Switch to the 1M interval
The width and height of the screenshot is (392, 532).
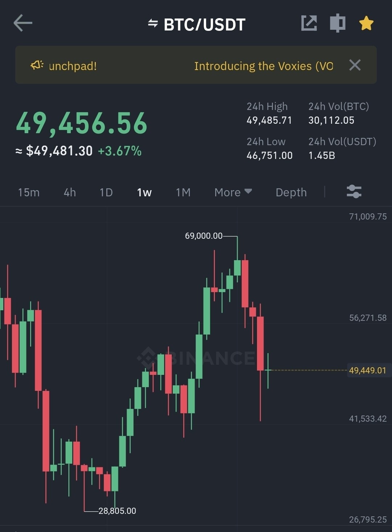click(183, 192)
